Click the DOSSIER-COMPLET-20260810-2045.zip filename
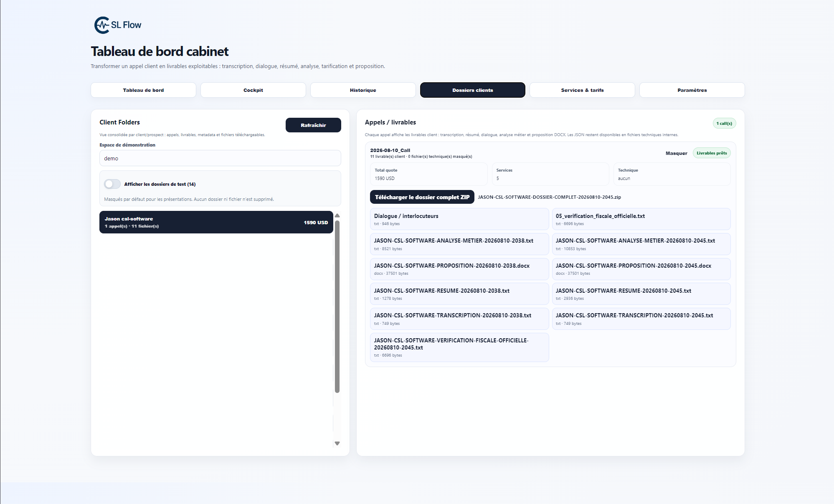This screenshot has width=834, height=504. [549, 197]
